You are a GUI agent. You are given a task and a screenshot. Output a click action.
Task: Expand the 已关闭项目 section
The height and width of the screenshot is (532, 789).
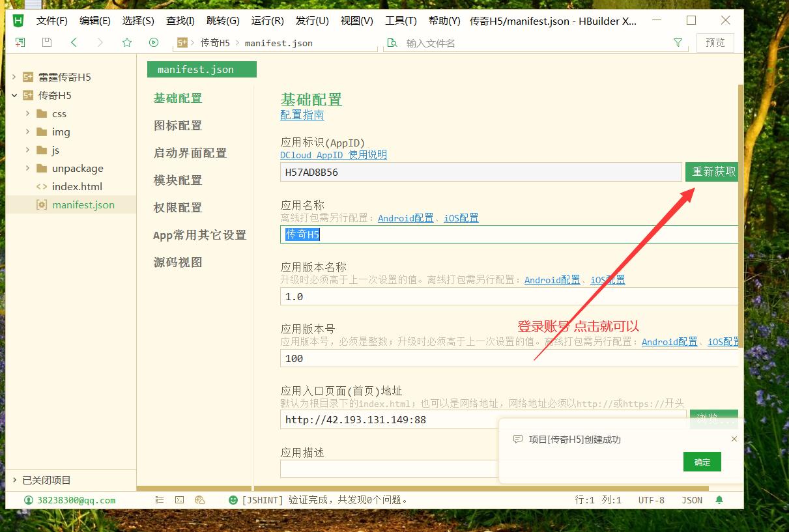(15, 480)
